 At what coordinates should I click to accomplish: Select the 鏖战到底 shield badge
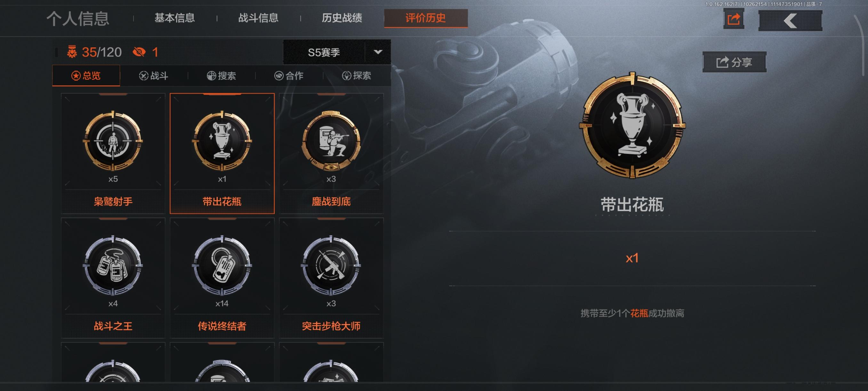(331, 154)
